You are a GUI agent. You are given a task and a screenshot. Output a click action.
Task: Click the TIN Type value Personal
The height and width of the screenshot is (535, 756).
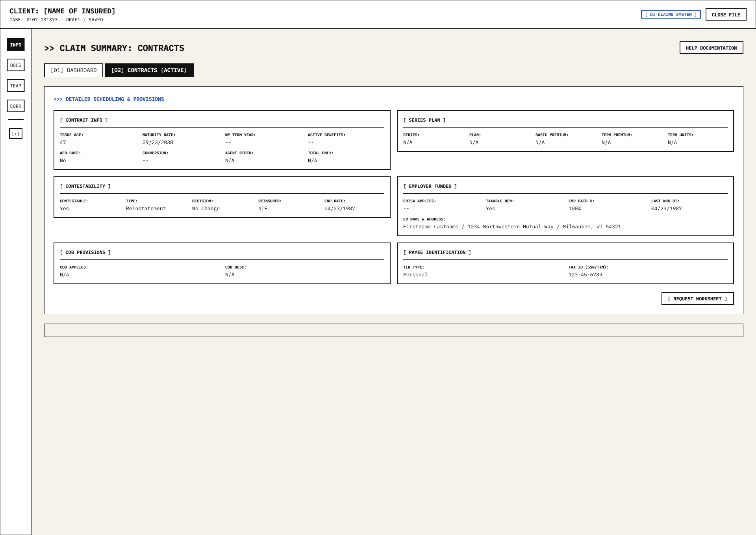click(415, 275)
